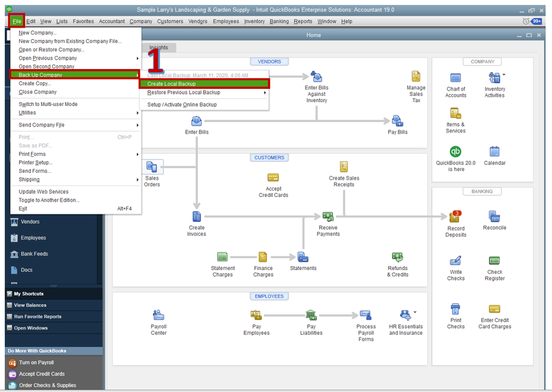The width and height of the screenshot is (552, 392).
Task: Choose Create Local Backup
Action: point(204,84)
